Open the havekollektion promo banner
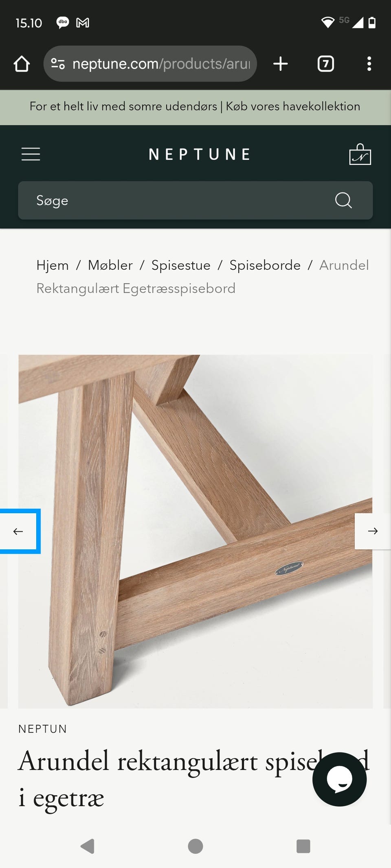The width and height of the screenshot is (391, 868). click(195, 107)
